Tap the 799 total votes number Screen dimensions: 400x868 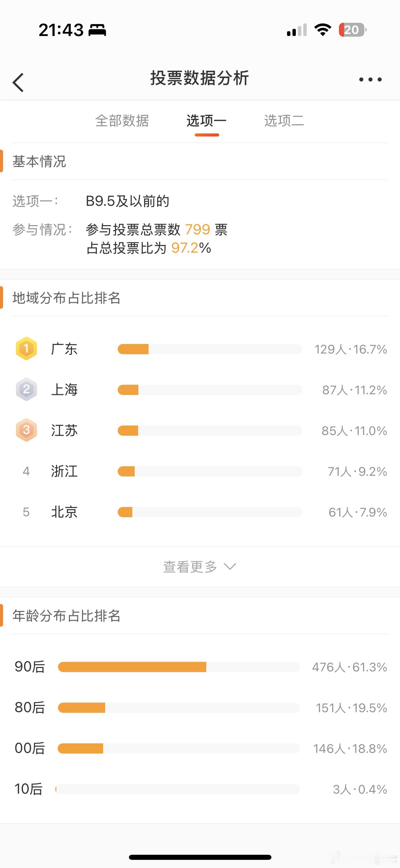[x=197, y=230]
